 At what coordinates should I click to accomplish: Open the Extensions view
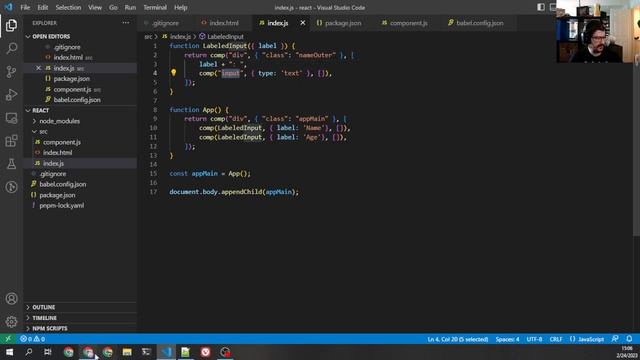point(11,141)
